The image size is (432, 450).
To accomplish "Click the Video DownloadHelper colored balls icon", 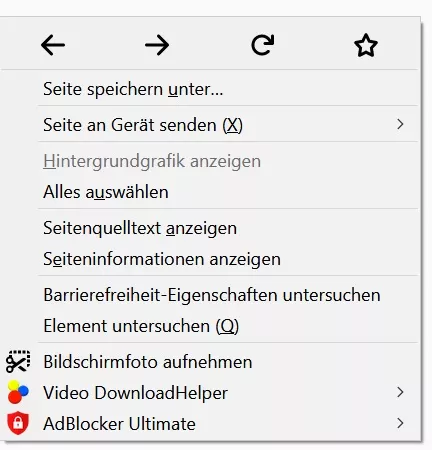I will click(x=18, y=392).
